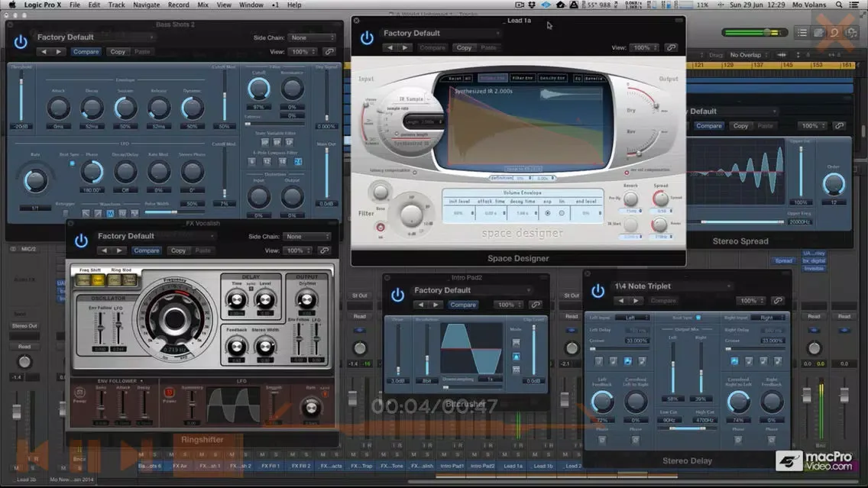This screenshot has height=488, width=868.
Task: Click highlighted note icon under Right Delay
Action: pos(734,361)
